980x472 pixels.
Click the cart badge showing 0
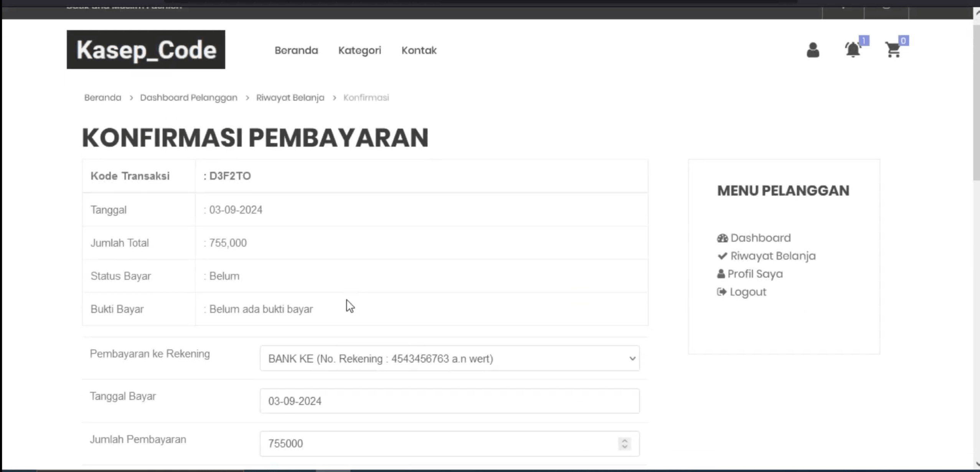pos(903,40)
